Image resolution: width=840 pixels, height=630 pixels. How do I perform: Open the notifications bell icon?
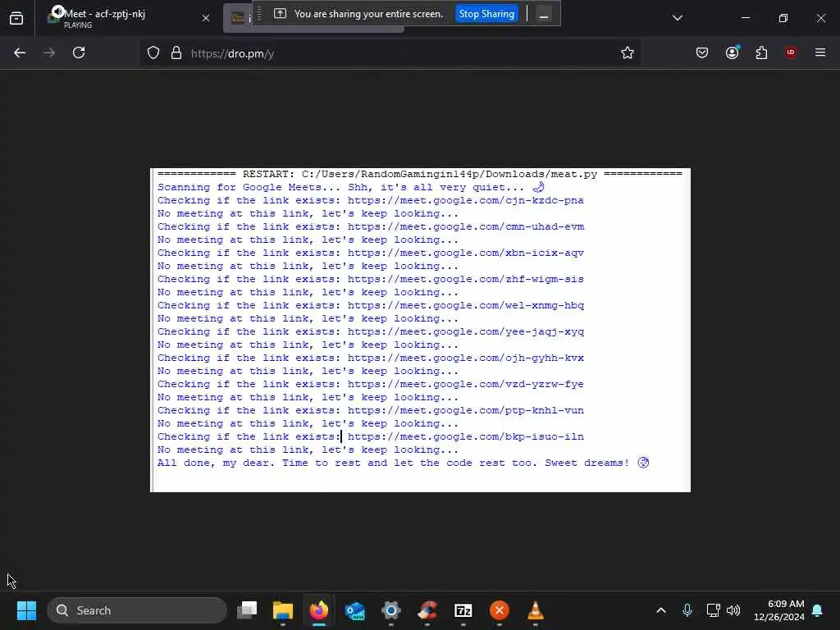[x=818, y=610]
